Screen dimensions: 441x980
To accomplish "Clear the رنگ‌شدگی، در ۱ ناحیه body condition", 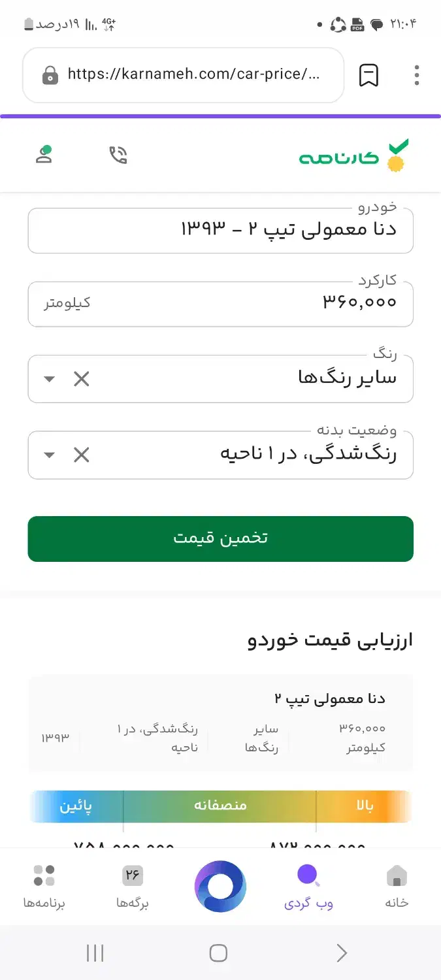I will 80,455.
